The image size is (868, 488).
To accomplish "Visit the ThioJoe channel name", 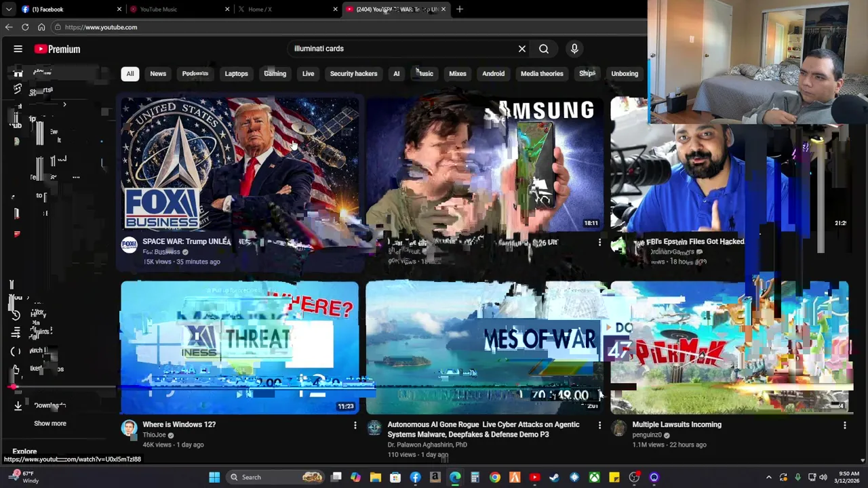I will click(154, 435).
